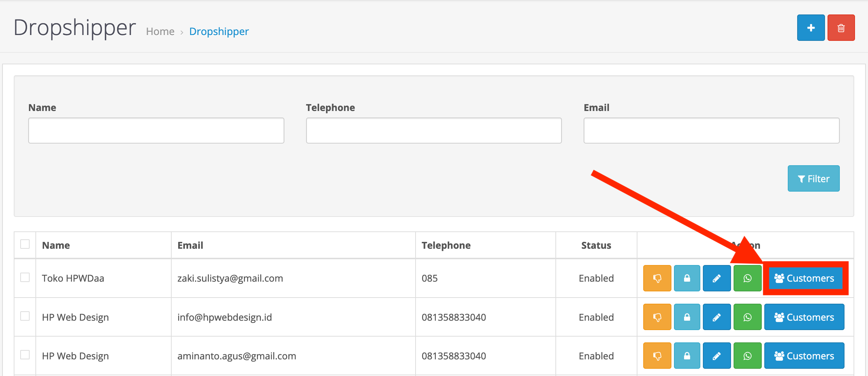Open Customers for Toko HPWDaa
Image resolution: width=868 pixels, height=376 pixels.
[x=804, y=278]
